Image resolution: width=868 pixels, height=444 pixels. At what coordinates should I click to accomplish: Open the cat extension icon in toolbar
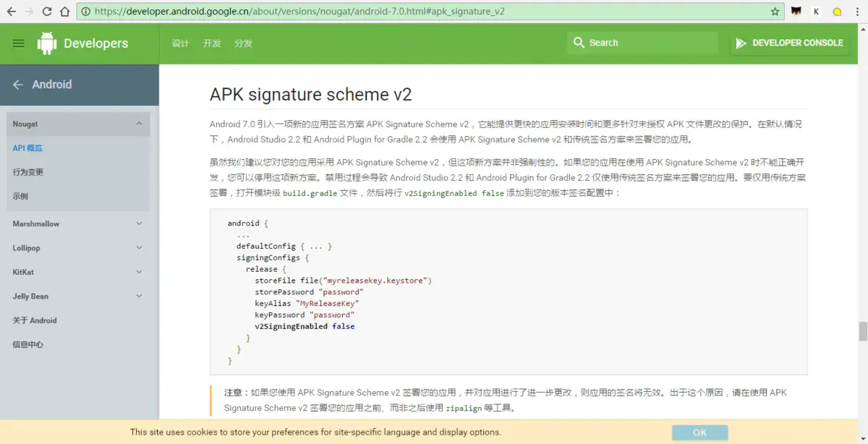tap(796, 12)
